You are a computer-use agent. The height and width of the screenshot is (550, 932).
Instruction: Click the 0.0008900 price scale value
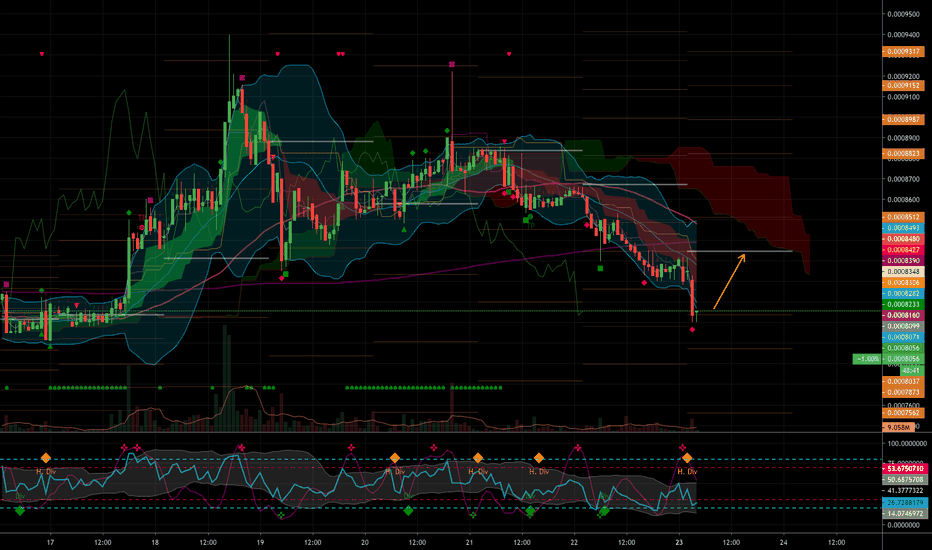pos(903,137)
